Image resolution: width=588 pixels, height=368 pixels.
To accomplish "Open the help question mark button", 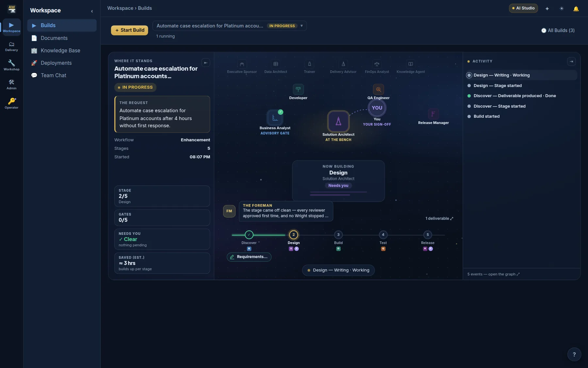I will (x=574, y=355).
